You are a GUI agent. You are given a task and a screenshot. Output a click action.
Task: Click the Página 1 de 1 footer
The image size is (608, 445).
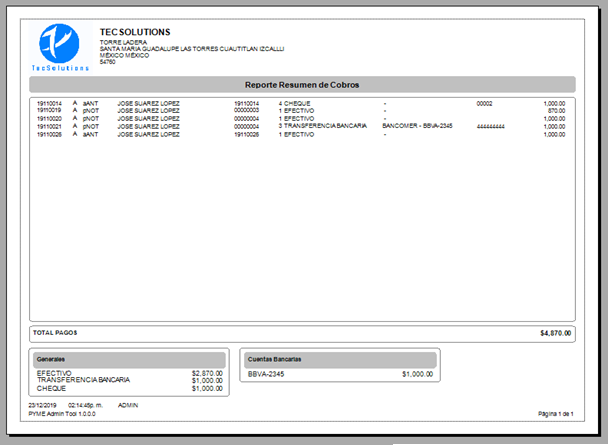(555, 413)
